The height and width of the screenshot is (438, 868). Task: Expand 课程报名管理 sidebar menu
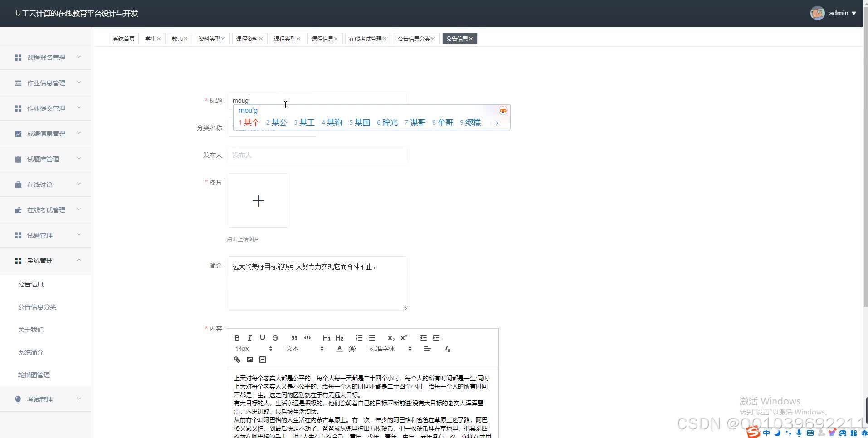[45, 58]
